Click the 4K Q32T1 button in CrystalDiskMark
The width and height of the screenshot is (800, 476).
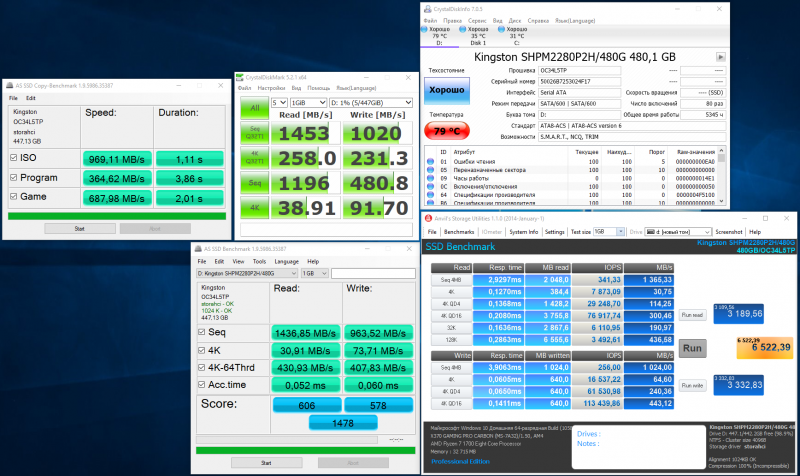[x=255, y=158]
